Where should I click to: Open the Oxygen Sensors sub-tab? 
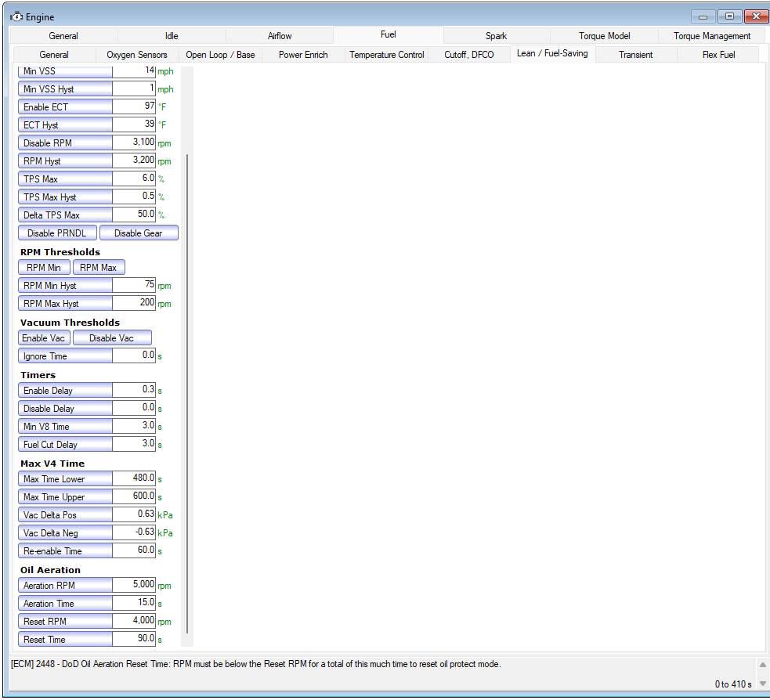pos(137,55)
